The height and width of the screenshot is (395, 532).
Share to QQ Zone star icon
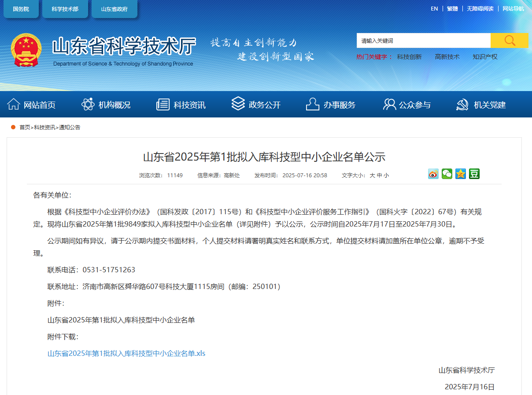pos(460,174)
